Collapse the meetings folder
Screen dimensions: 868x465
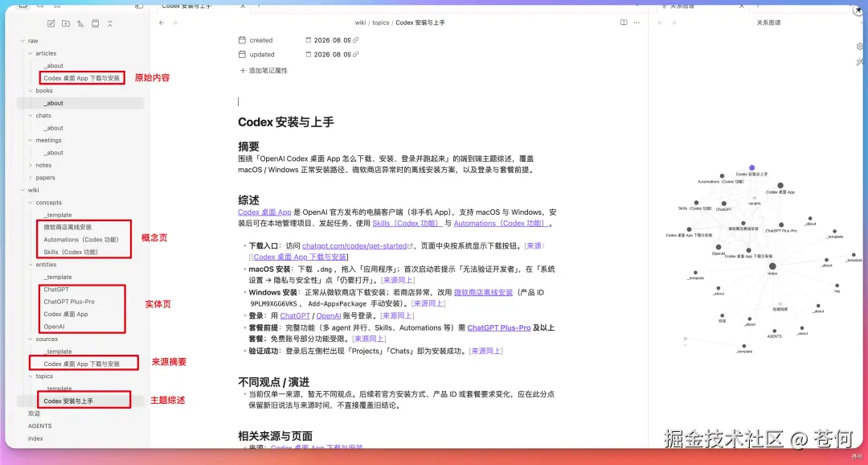point(31,140)
